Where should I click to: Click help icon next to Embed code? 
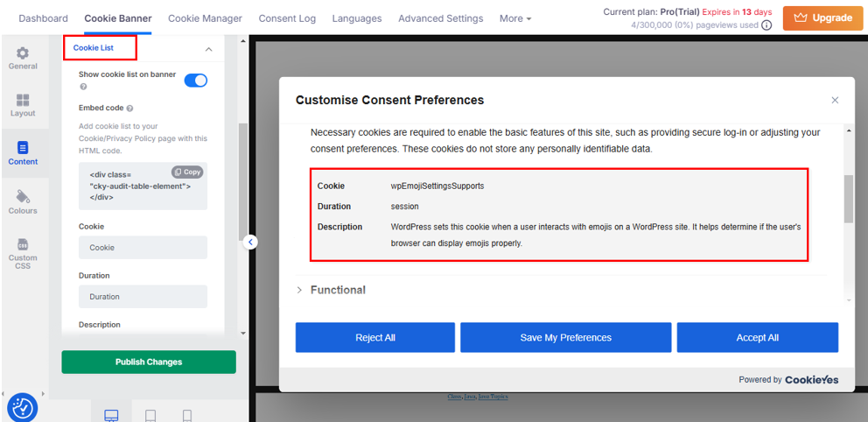click(x=130, y=109)
